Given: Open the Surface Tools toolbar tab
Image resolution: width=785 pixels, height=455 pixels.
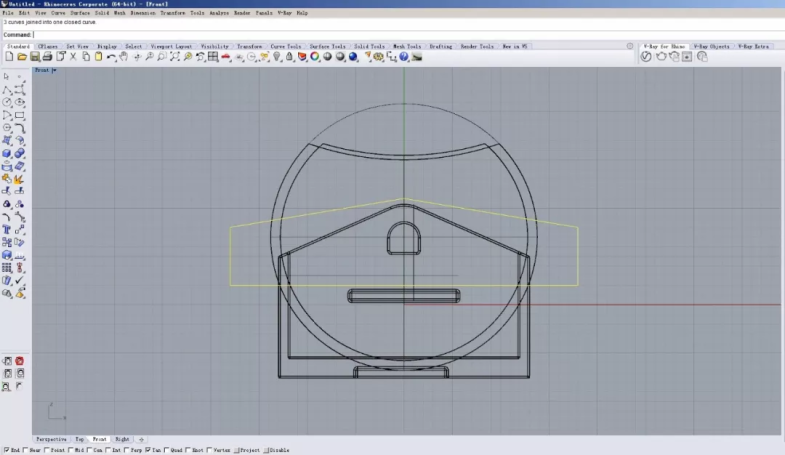Looking at the screenshot, I should 327,46.
